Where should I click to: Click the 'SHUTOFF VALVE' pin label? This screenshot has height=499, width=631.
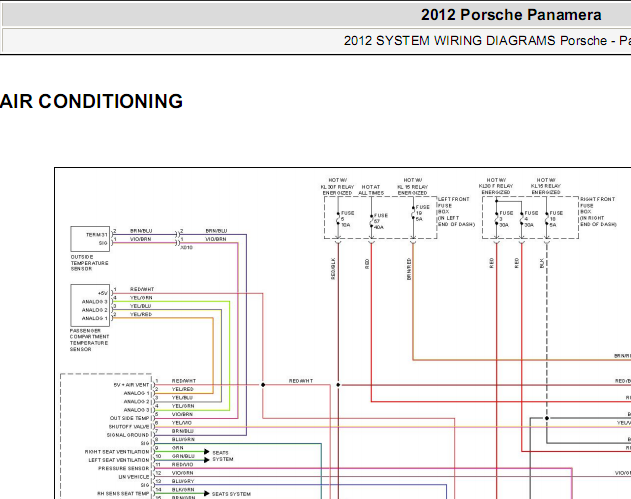point(129,427)
